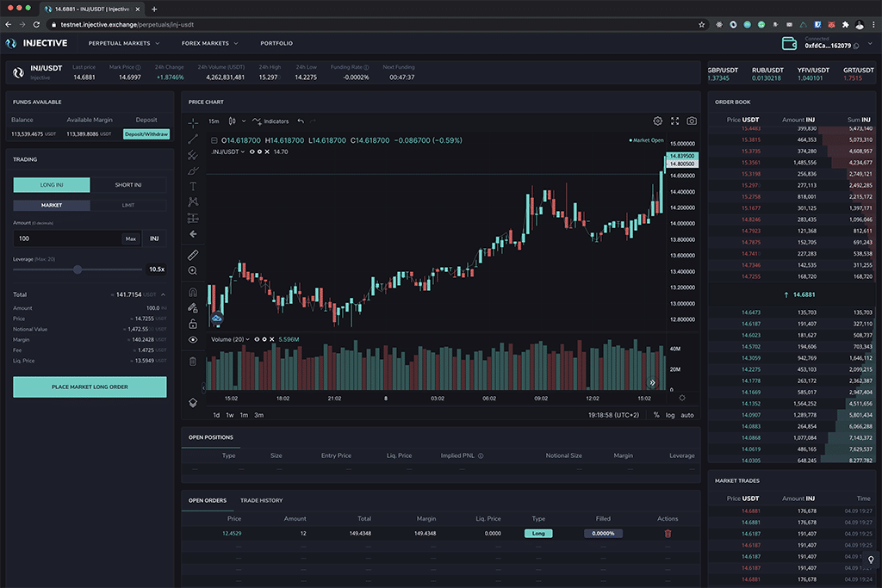This screenshot has height=588, width=882.
Task: Delete the 12.4529 open order
Action: [668, 534]
